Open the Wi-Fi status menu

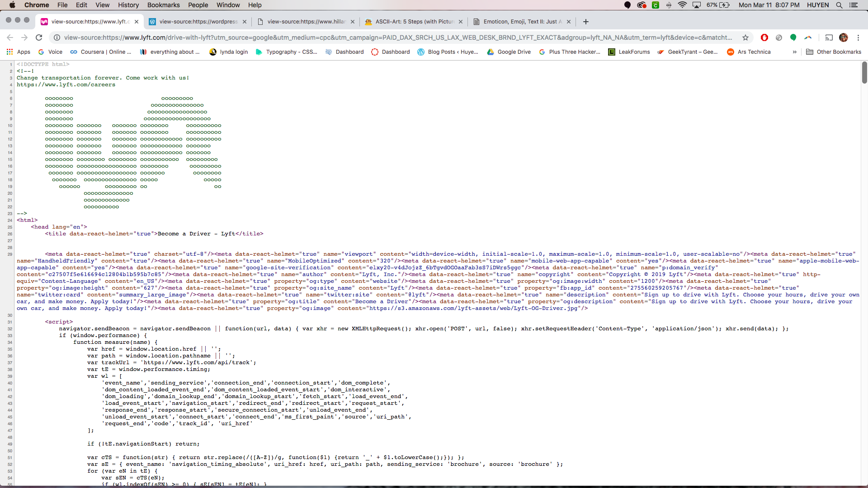click(x=682, y=5)
